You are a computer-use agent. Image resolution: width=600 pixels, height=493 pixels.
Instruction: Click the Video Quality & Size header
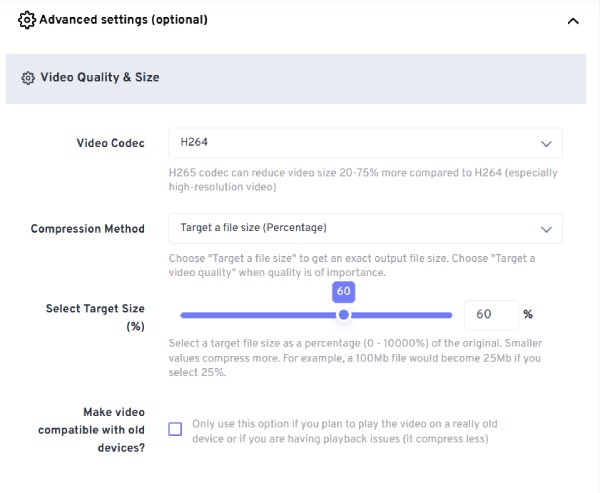(296, 78)
